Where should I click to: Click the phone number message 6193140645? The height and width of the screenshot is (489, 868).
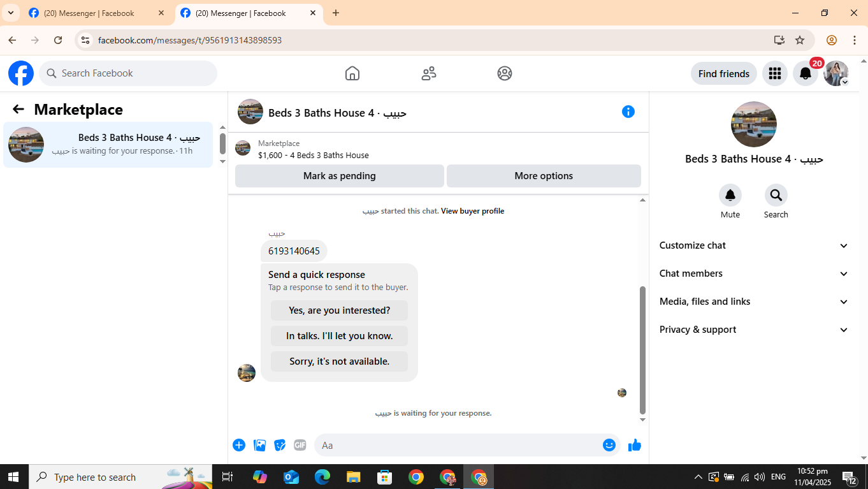point(294,251)
